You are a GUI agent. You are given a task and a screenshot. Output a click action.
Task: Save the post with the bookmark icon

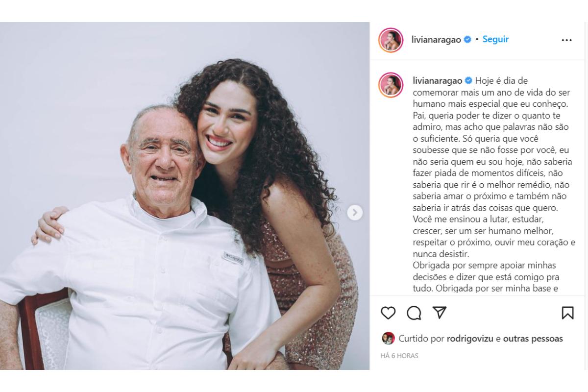click(x=567, y=313)
